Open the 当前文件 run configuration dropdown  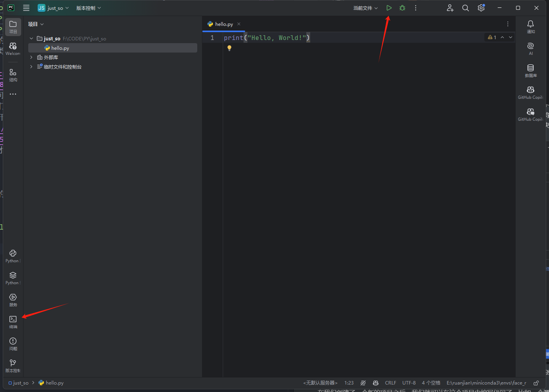click(365, 8)
